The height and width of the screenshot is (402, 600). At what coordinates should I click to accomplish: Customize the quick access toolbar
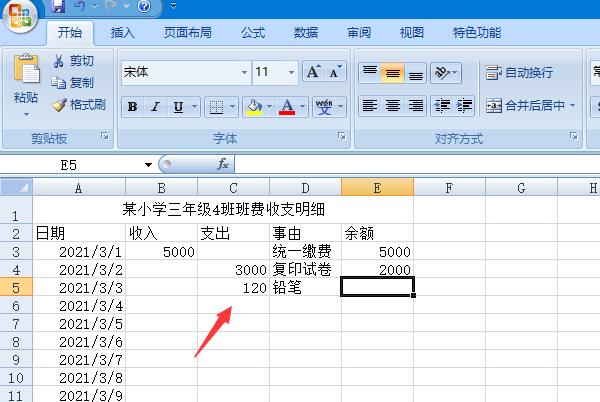click(173, 6)
